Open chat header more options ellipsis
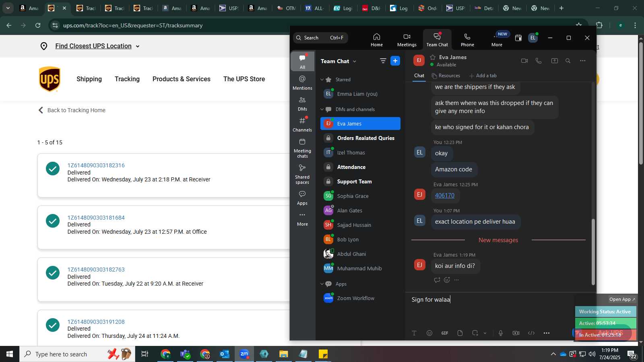This screenshot has width=644, height=362. pyautogui.click(x=583, y=61)
